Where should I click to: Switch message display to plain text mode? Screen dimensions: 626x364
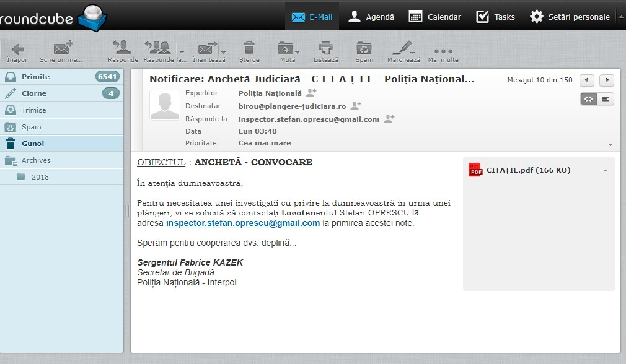point(604,98)
